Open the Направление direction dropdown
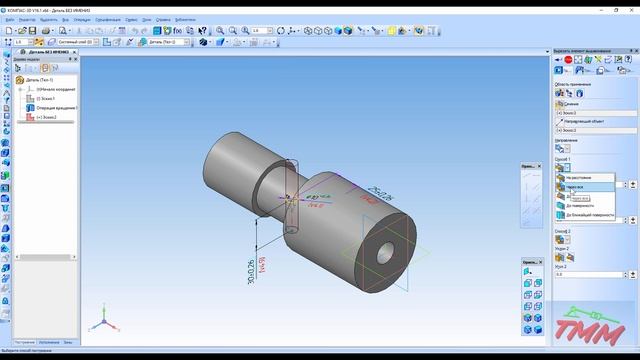The width and height of the screenshot is (640, 360). click(x=568, y=149)
